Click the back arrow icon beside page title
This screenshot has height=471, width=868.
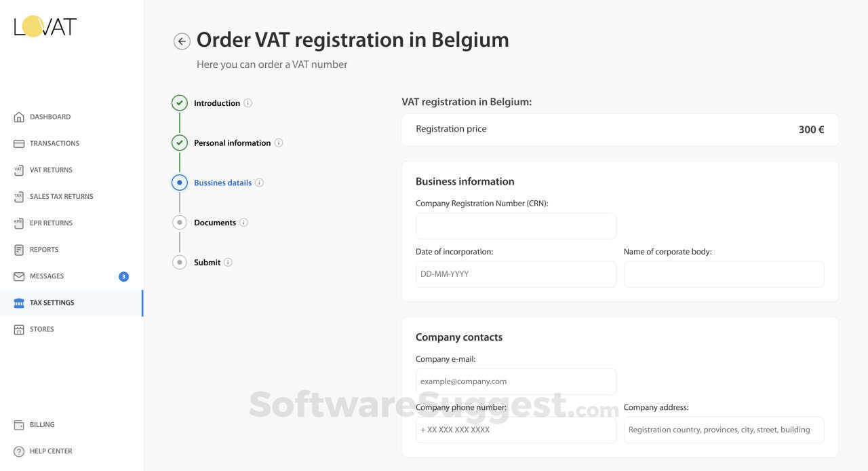182,41
